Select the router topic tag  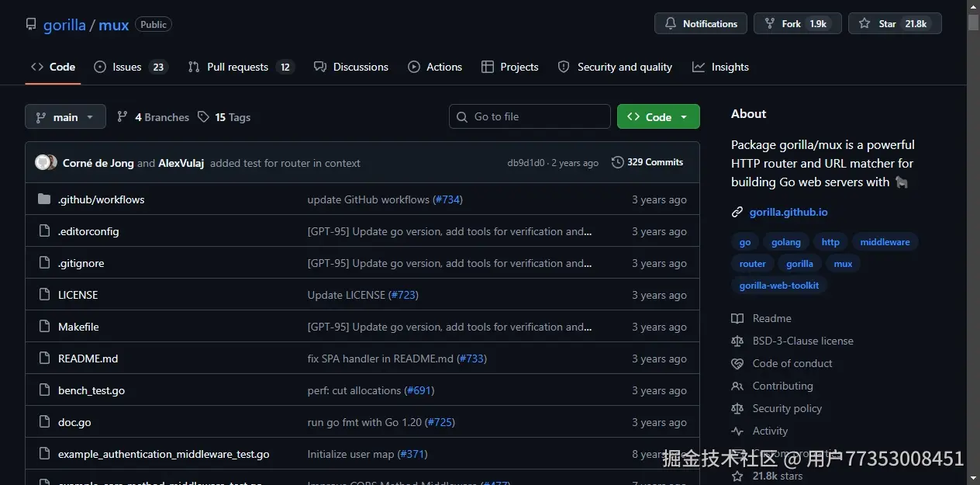(752, 264)
